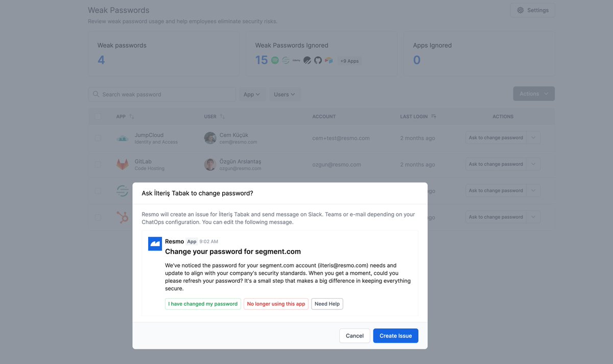Click the Spotify icon in Weak Passwords Ignored

click(275, 60)
